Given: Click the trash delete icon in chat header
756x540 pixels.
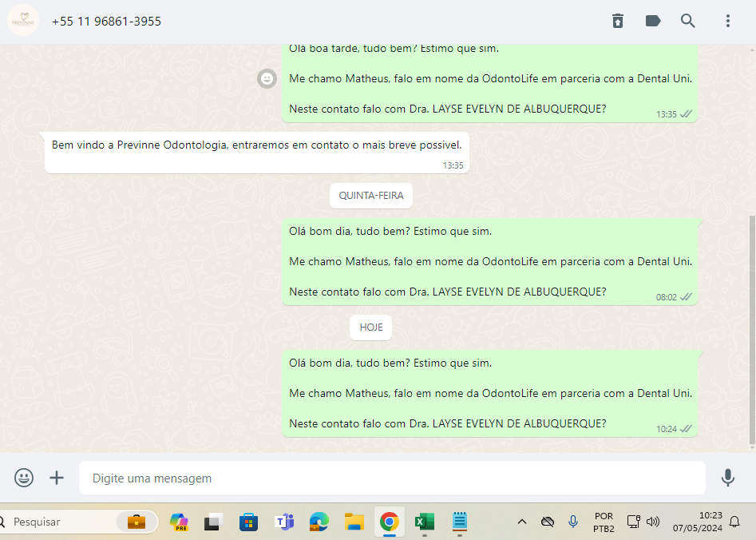Looking at the screenshot, I should pyautogui.click(x=618, y=21).
